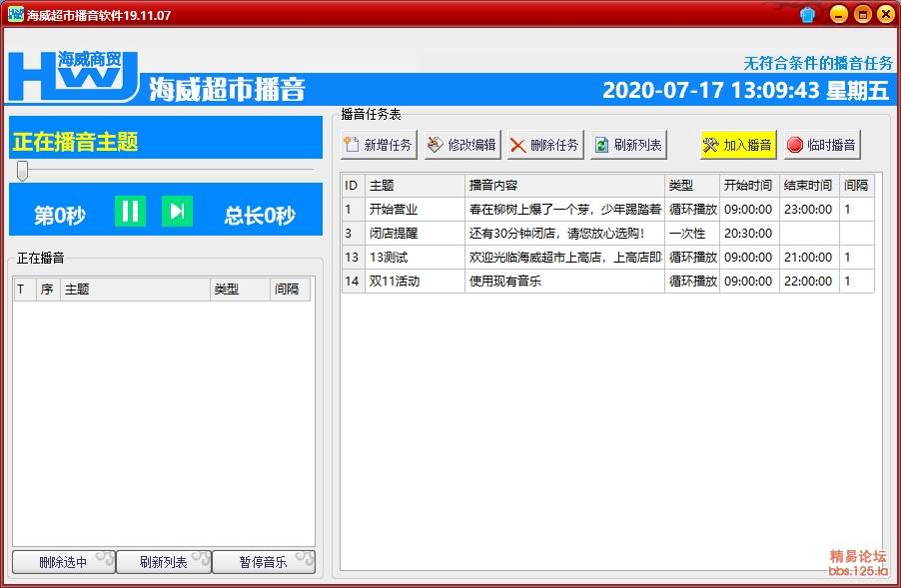
Task: Refresh the task table with 刷新列表 in the toolbar
Action: pos(628,145)
